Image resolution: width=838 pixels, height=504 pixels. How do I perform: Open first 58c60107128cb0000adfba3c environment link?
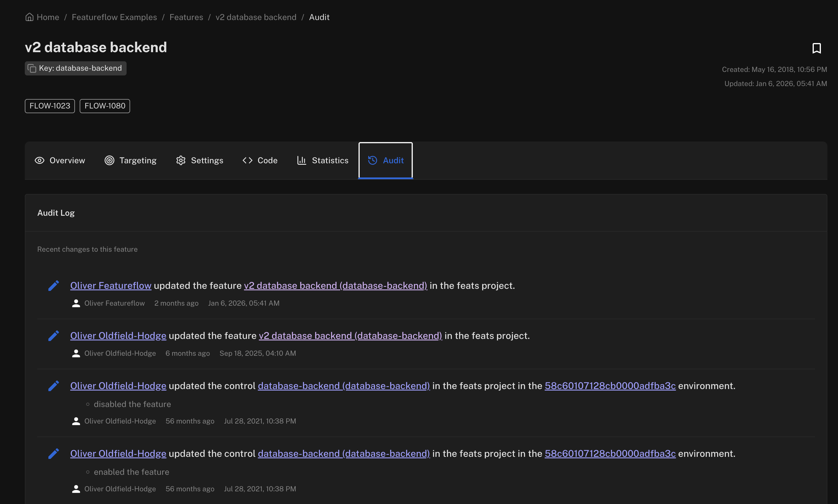click(x=610, y=386)
